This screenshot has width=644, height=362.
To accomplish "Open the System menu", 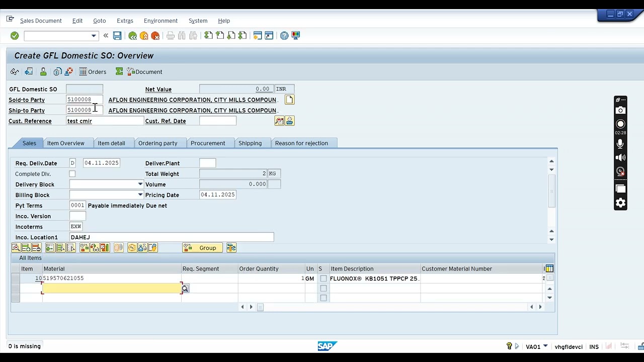I will tap(198, 21).
